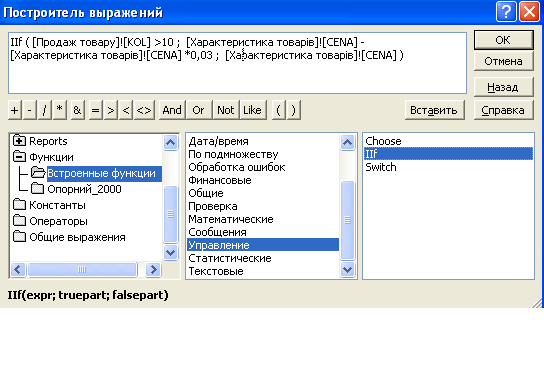
Task: Insert a closing parenthesis
Action: coord(294,110)
